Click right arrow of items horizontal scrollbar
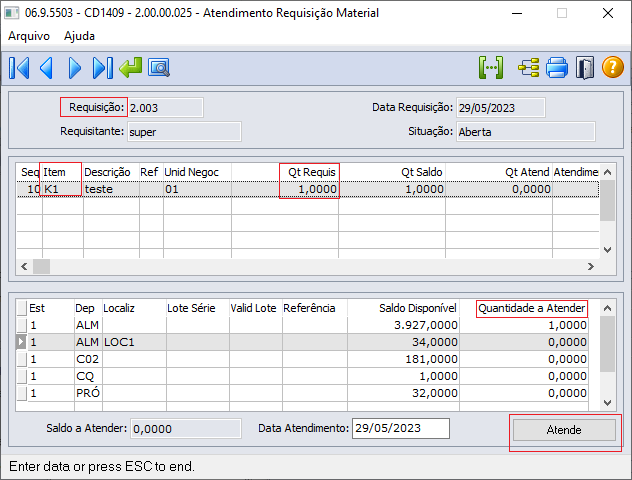 pyautogui.click(x=591, y=266)
